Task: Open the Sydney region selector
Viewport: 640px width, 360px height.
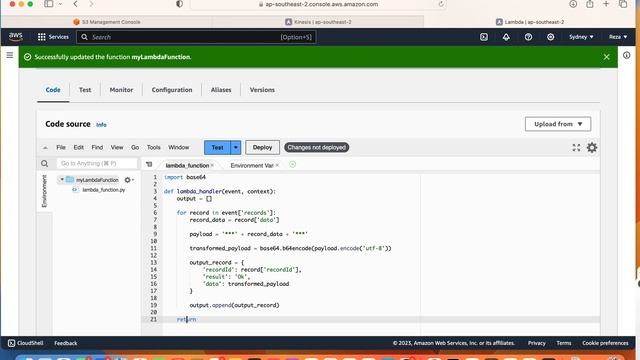Action: pos(581,37)
